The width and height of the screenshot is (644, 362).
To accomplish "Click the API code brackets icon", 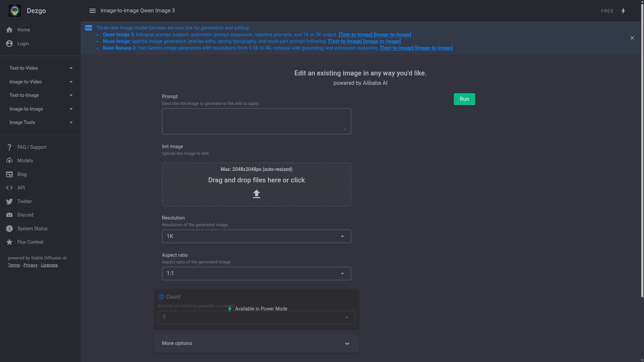I will [9, 188].
